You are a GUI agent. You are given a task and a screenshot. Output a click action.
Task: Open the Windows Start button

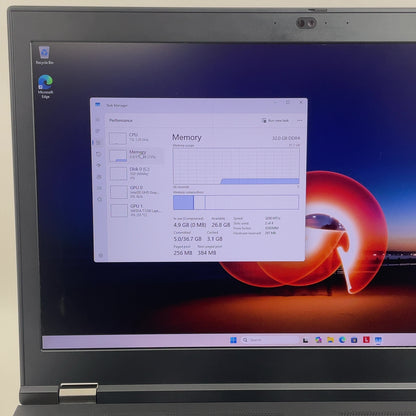click(233, 340)
